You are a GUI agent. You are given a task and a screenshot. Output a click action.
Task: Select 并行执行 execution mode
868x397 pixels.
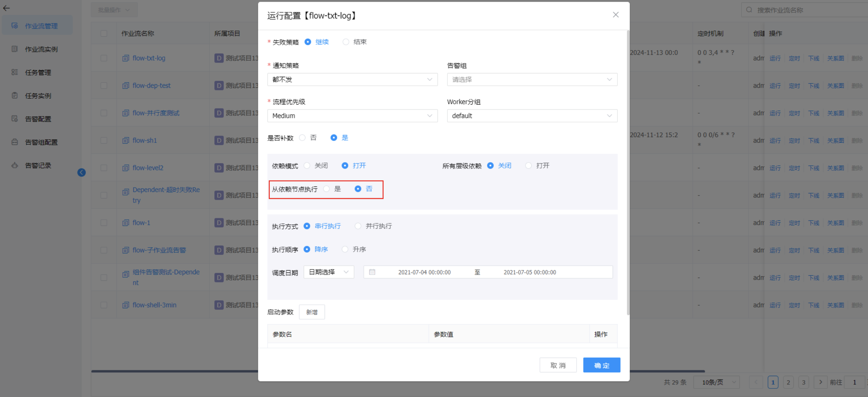point(358,226)
